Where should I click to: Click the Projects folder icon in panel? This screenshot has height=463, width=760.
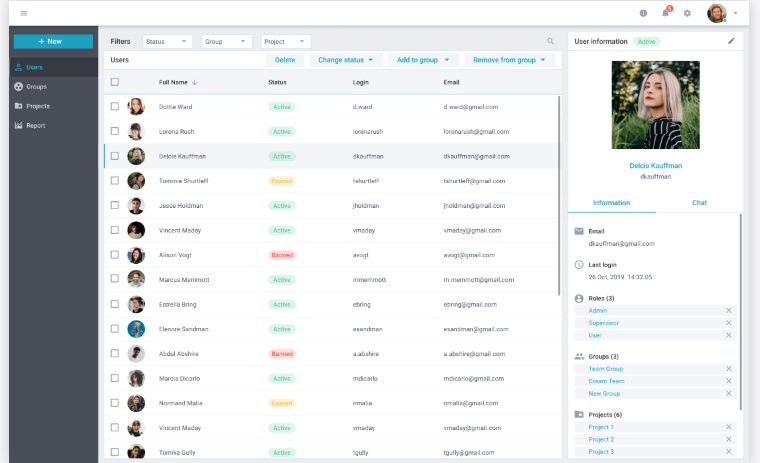tap(579, 415)
